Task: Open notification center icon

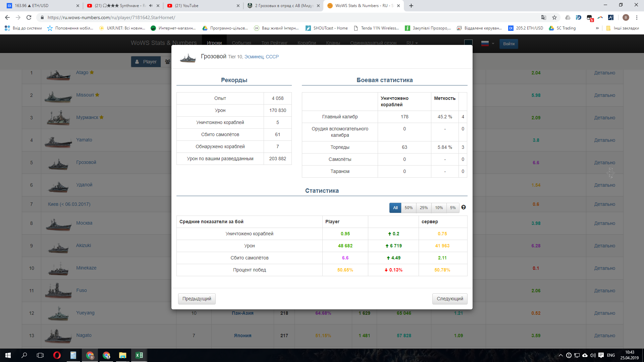Action: click(x=601, y=355)
